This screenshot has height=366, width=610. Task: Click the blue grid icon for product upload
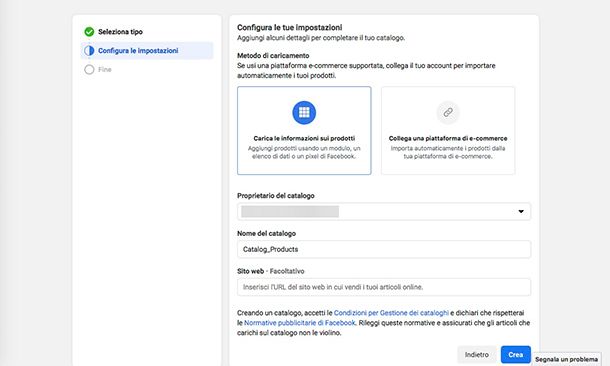click(x=304, y=112)
